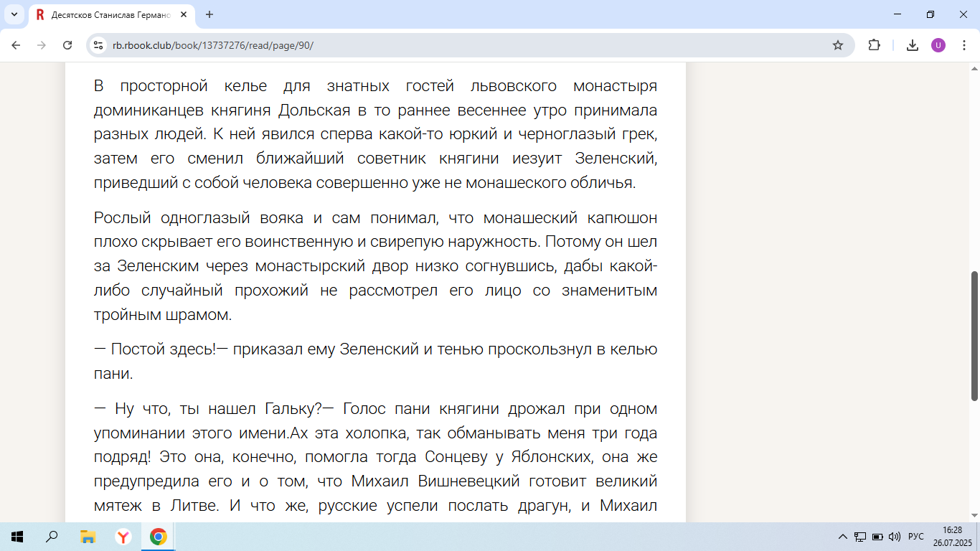The height and width of the screenshot is (551, 980).
Task: Open a new tab with plus button
Action: pos(209,14)
